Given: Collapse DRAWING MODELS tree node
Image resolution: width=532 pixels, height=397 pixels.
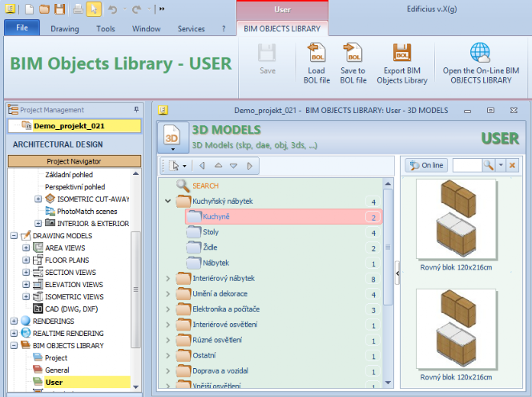Looking at the screenshot, I should coord(14,235).
